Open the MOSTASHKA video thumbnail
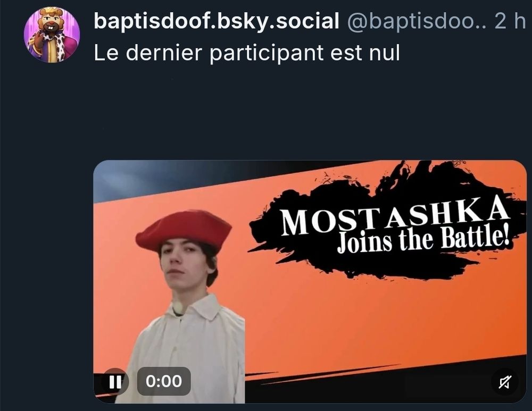The image size is (532, 411). [310, 282]
